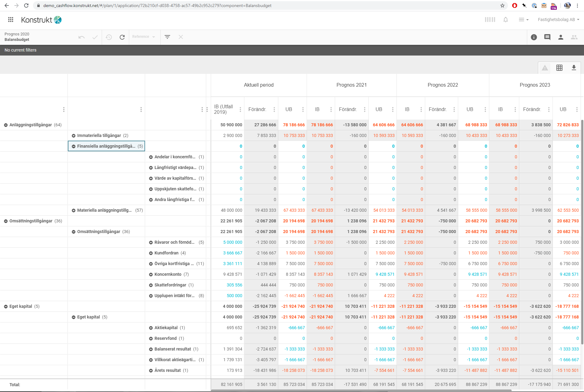Expand the Immateriella tillgångar row
Screen dimensions: 584x392
(x=74, y=136)
